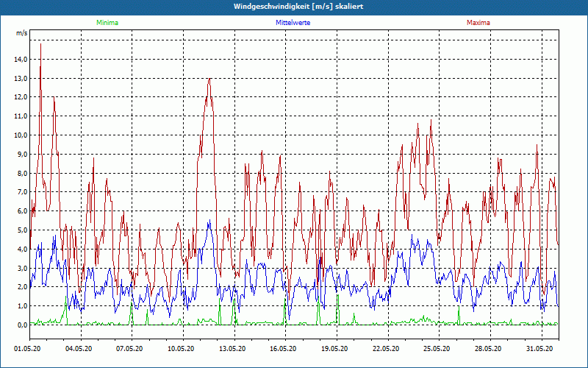The width and height of the screenshot is (588, 368).
Task: Click the 19.05.20 date label
Action: pyautogui.click(x=334, y=349)
